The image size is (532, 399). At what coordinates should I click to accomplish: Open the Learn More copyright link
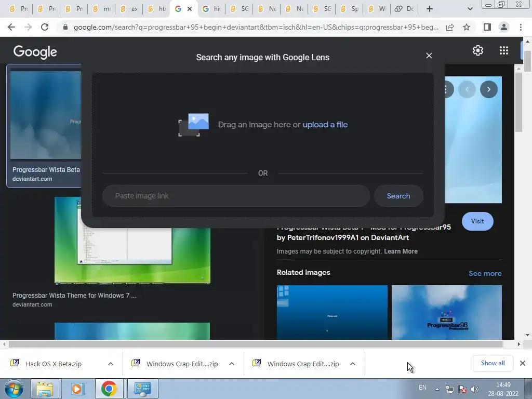click(401, 251)
